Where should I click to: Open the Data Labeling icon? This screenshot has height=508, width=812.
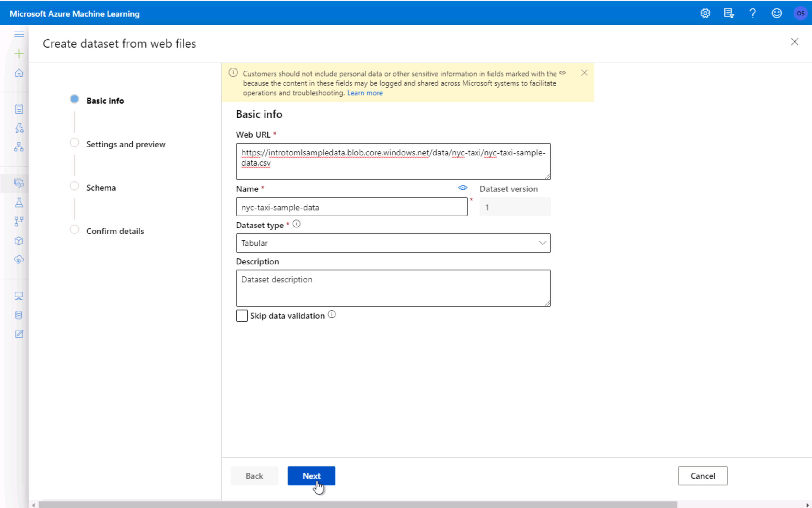click(19, 334)
